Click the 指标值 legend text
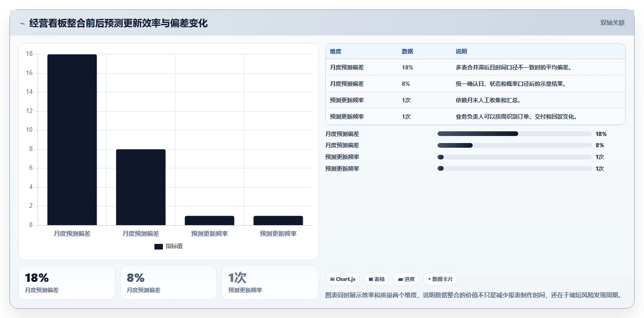Screen dimensions: 644x318 point(174,246)
